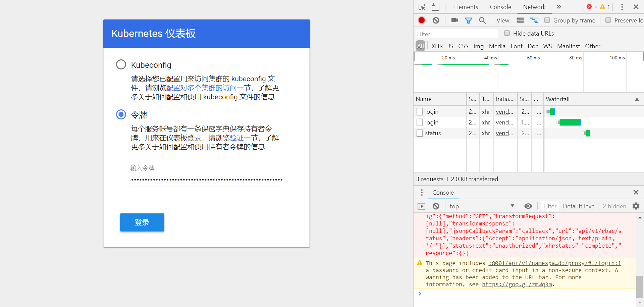This screenshot has height=307, width=644.
Task: Open the top execution context dropdown
Action: pyautogui.click(x=482, y=206)
